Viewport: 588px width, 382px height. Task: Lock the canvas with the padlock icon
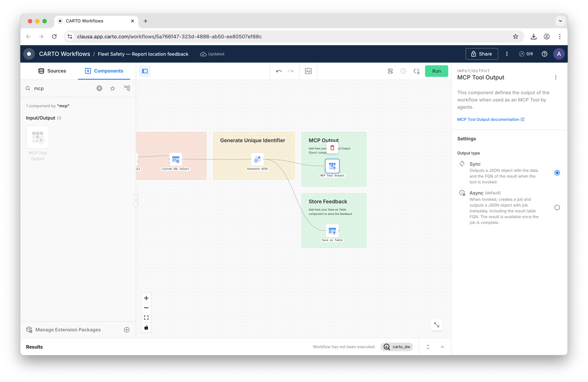pyautogui.click(x=146, y=327)
